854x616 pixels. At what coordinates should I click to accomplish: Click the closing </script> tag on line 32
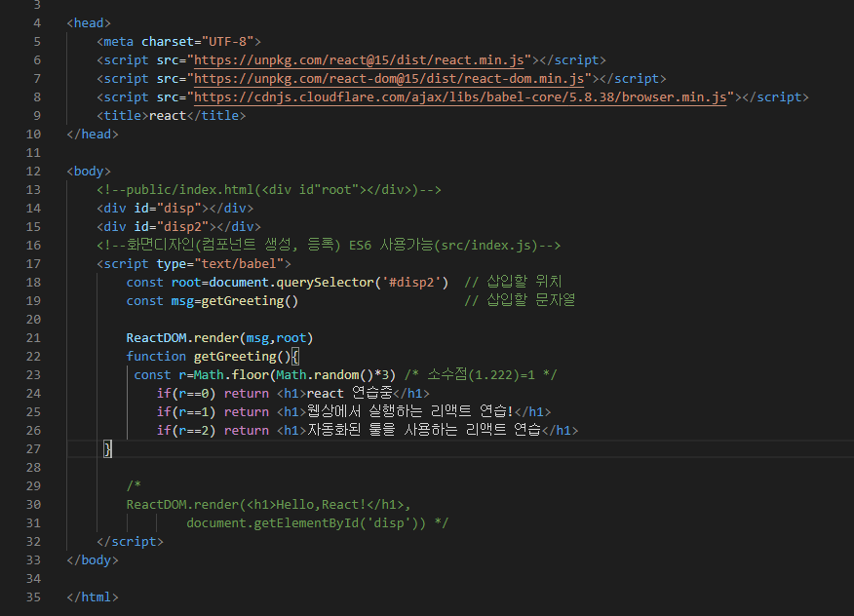pyautogui.click(x=131, y=541)
